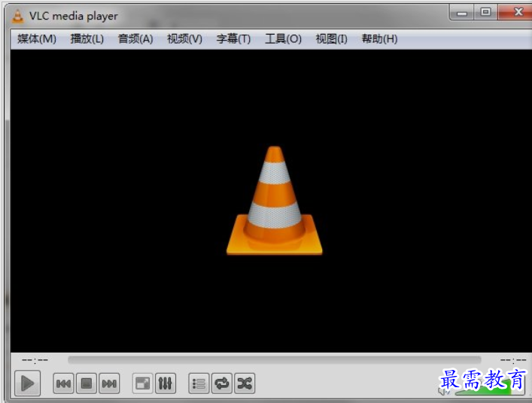Mute audio via speaker icon

coord(443,392)
